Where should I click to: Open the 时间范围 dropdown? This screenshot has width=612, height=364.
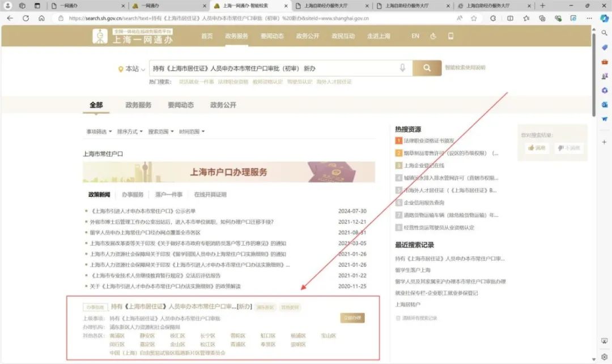[192, 132]
